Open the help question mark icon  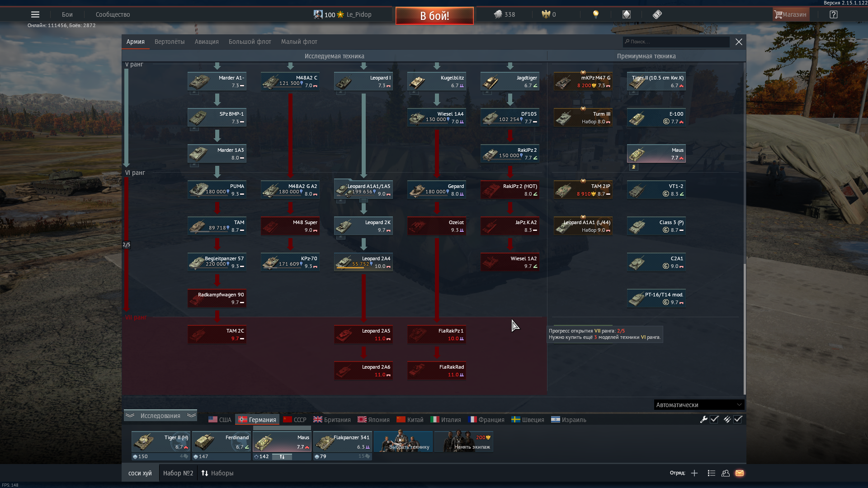[x=834, y=14]
